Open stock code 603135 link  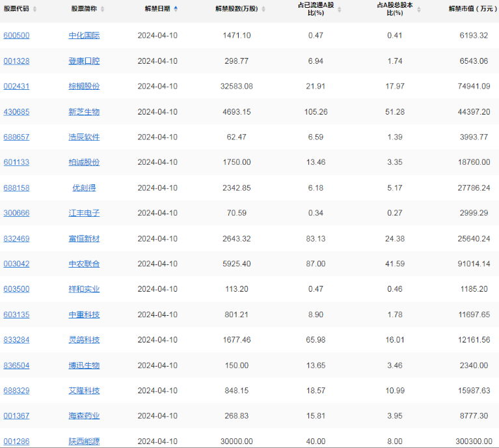click(16, 315)
